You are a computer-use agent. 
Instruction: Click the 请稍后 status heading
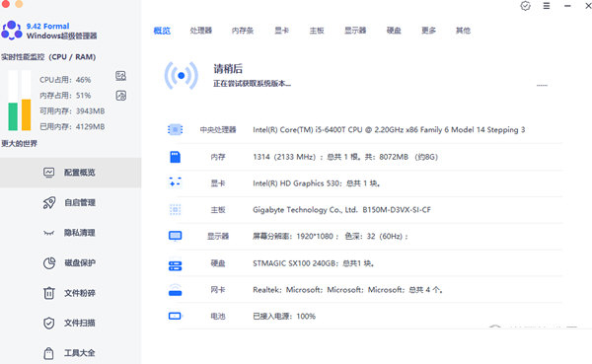tap(228, 69)
